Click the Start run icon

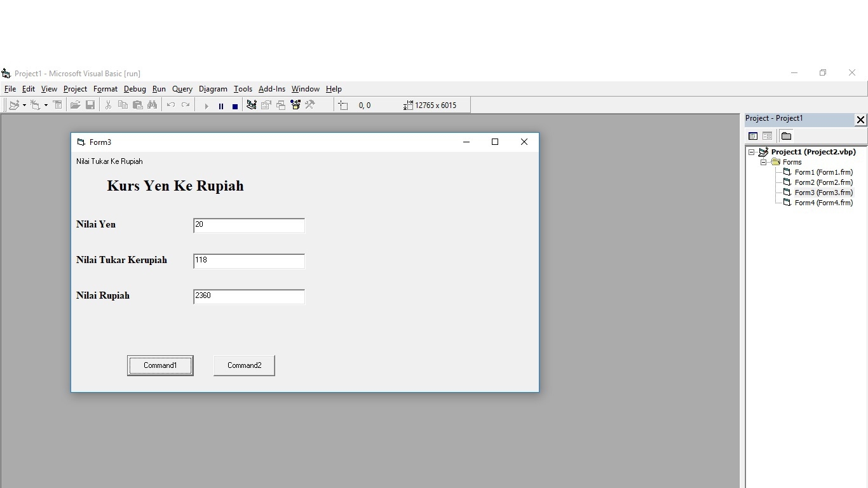tap(206, 105)
